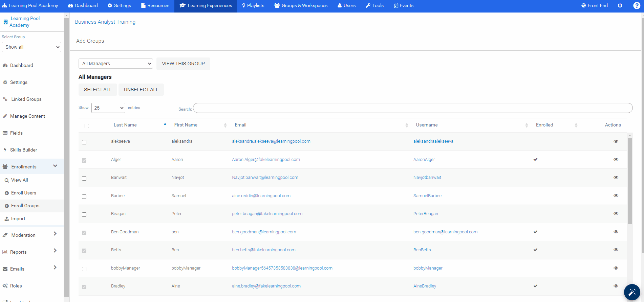Click the power logout icon
The width and height of the screenshot is (644, 302).
pyautogui.click(x=620, y=6)
